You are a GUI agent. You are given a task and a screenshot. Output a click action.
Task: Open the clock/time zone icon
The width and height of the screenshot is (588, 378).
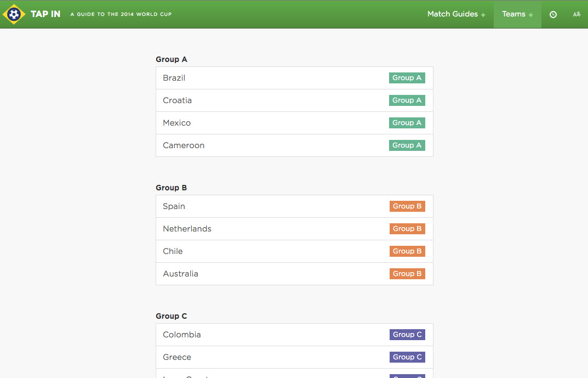point(553,15)
